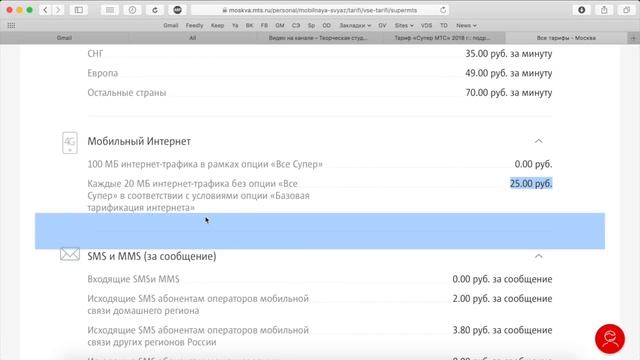This screenshot has height=360, width=640.
Task: Open the red support chat button
Action: pos(610,339)
